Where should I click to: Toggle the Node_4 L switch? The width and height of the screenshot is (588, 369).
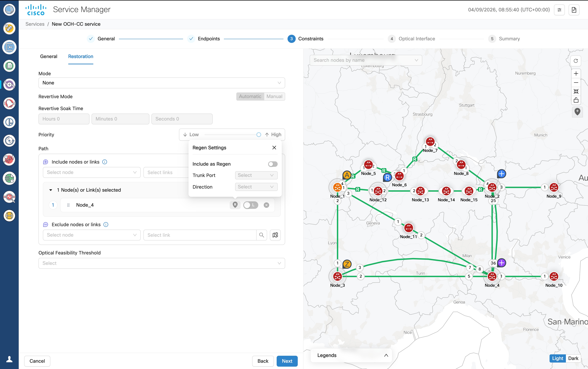pos(250,205)
